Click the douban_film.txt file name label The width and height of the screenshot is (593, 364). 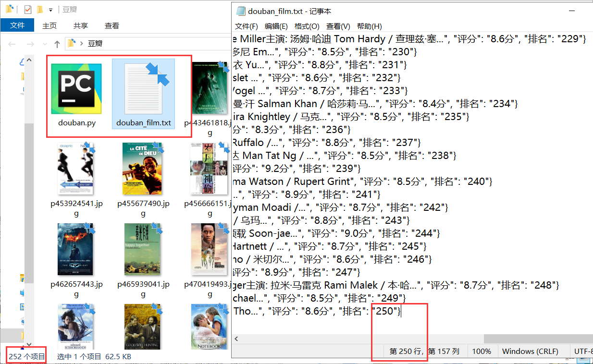(144, 122)
